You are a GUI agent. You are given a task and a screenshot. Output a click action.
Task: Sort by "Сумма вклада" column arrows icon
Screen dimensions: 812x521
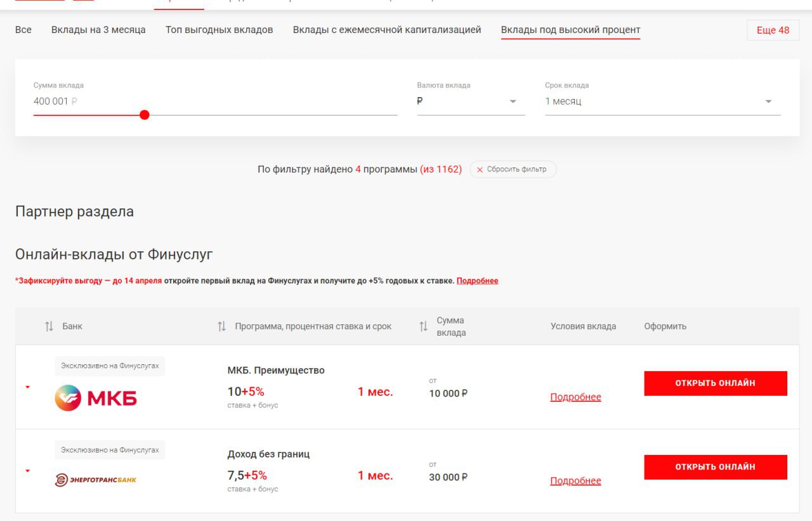coord(423,326)
